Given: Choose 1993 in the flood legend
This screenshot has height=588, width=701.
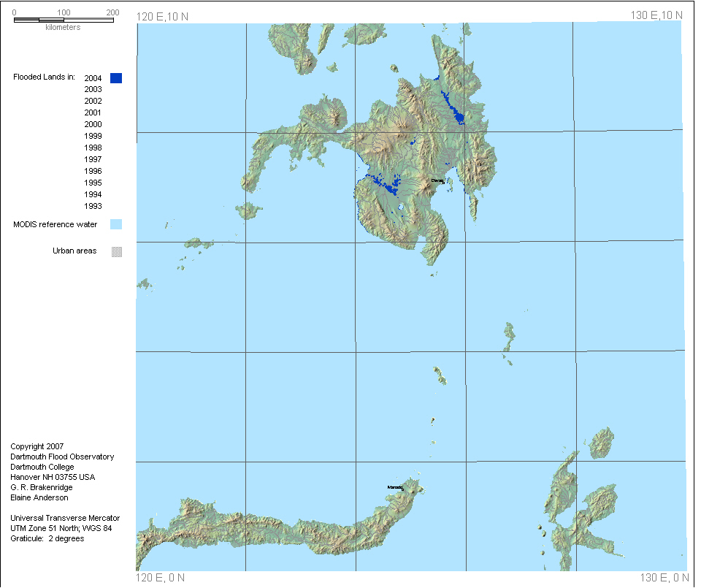Looking at the screenshot, I should pos(93,207).
